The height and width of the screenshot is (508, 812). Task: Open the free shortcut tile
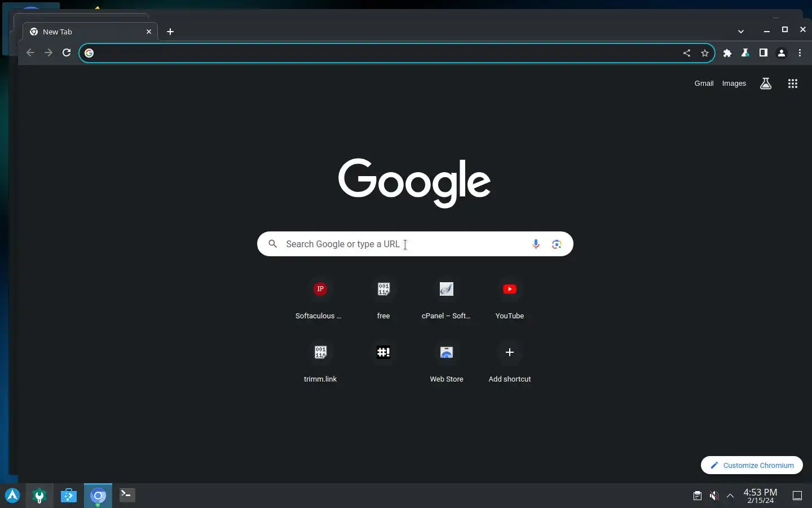click(x=383, y=299)
